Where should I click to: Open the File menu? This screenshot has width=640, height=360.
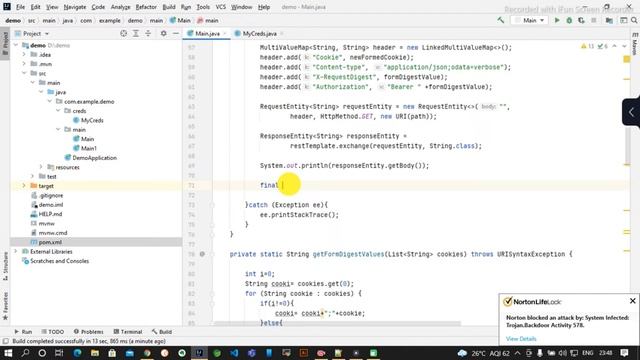[x=20, y=7]
